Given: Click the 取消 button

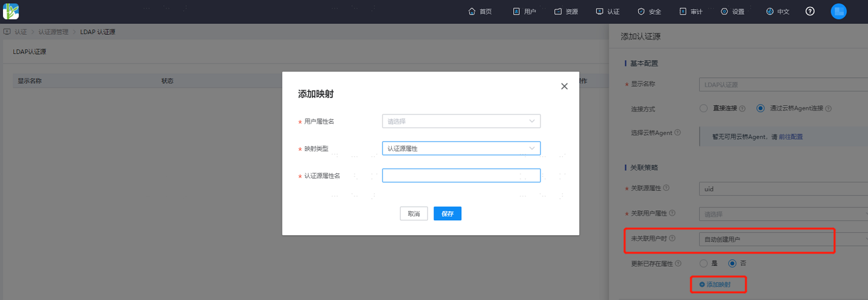Looking at the screenshot, I should 414,213.
